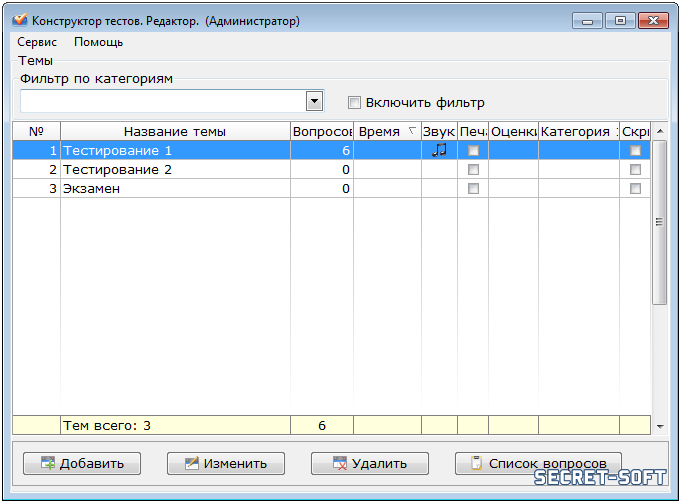
Task: Toggle Печ. checkbox for Тестирование 1
Action: click(x=474, y=150)
